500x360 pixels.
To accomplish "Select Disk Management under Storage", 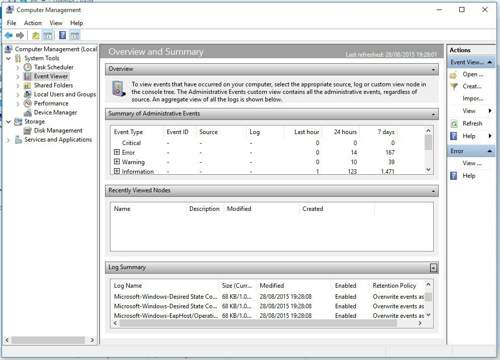I will [58, 130].
